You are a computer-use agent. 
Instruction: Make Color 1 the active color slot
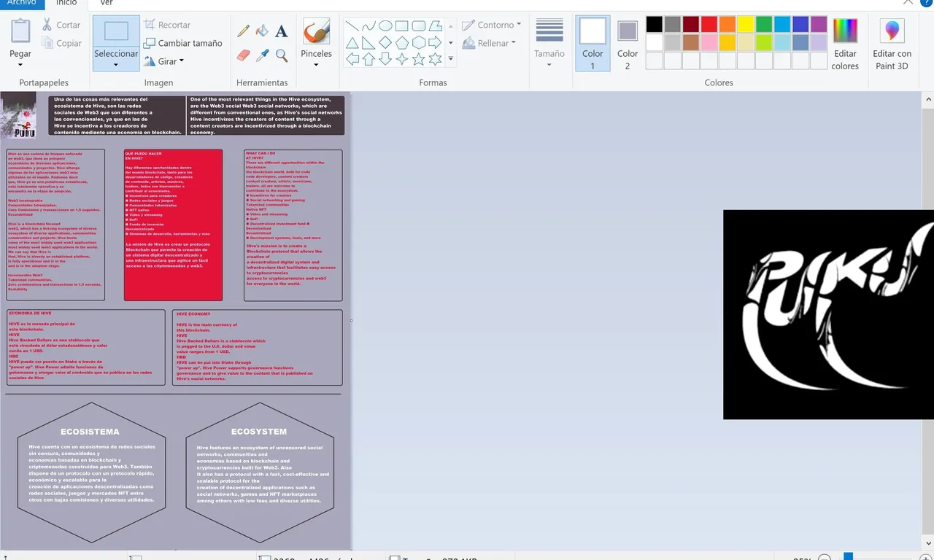tap(593, 44)
